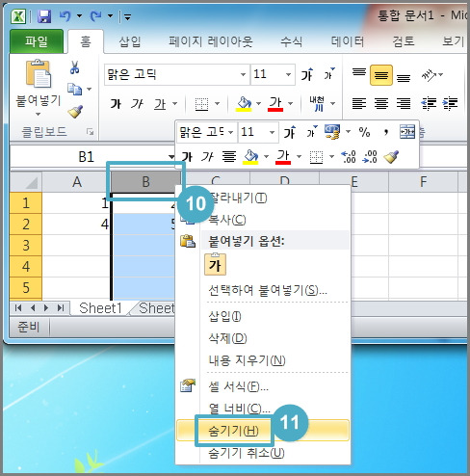Toggle bold in mini toolbar

[x=187, y=157]
